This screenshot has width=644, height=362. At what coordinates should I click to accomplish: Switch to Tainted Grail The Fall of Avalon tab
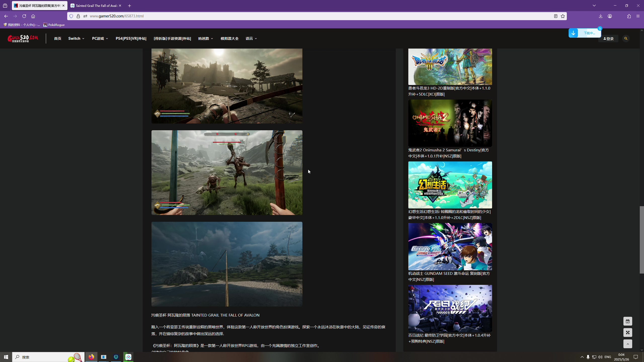96,6
